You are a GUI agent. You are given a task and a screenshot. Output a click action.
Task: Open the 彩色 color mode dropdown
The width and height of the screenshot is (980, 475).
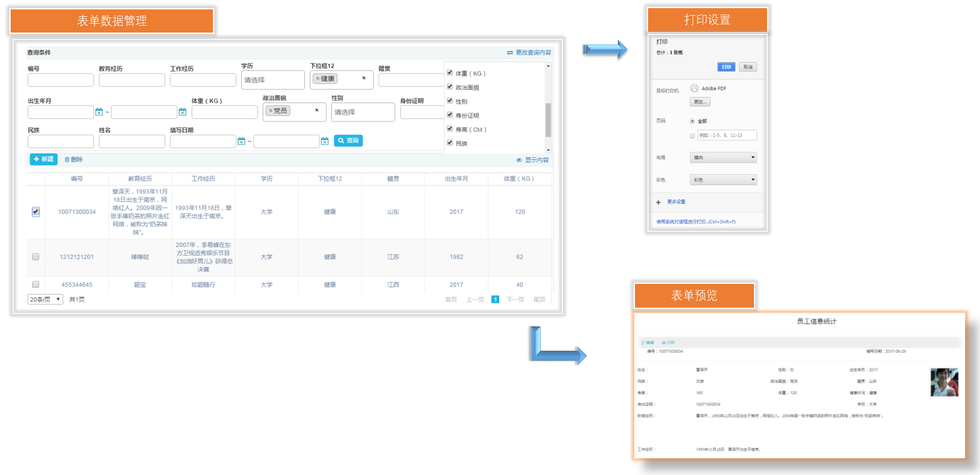[x=722, y=180]
